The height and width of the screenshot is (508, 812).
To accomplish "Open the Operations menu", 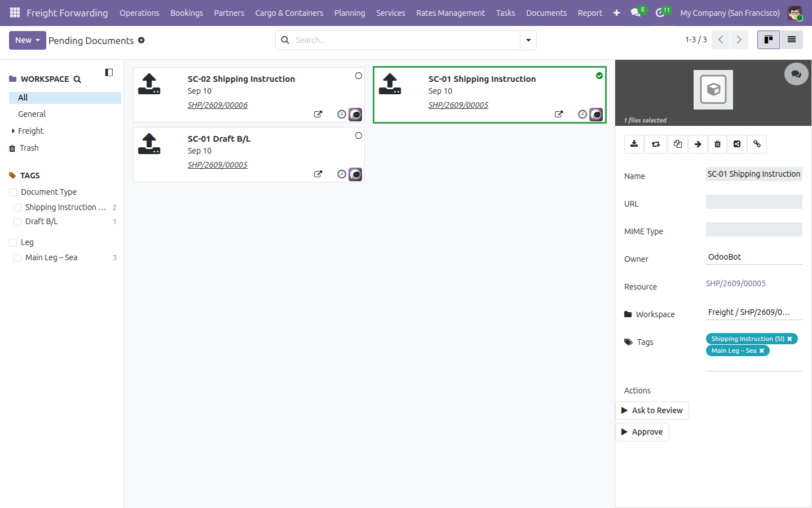I will (x=139, y=12).
